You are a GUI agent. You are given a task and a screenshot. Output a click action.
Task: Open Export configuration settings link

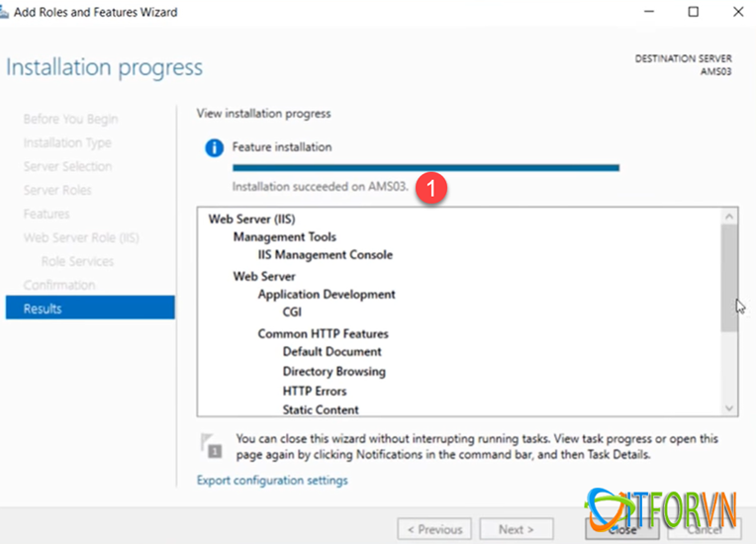tap(272, 481)
